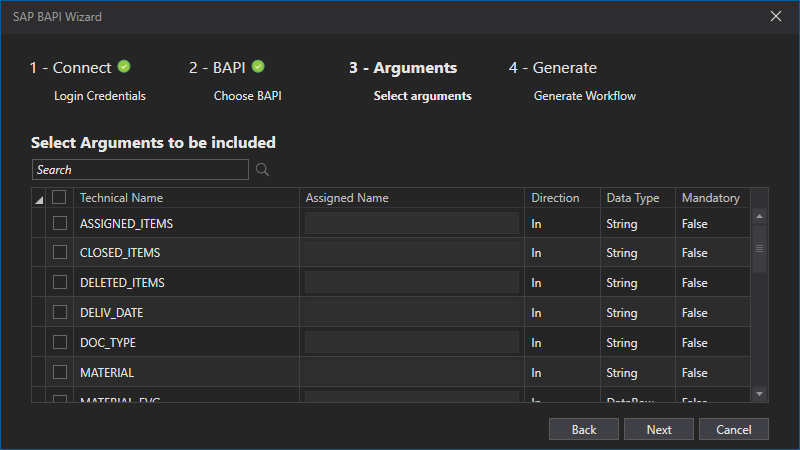The height and width of the screenshot is (450, 800).
Task: Edit Assigned Name for DELETED_ITEMS
Action: click(x=412, y=282)
